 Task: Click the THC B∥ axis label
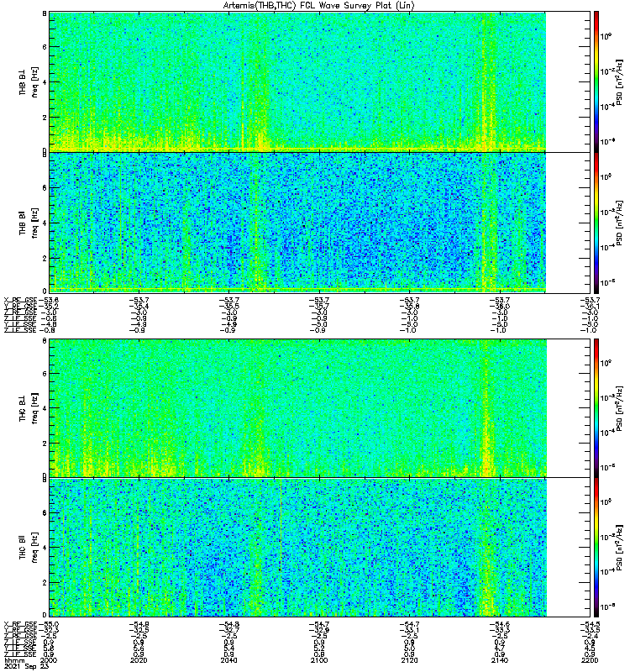[23, 547]
